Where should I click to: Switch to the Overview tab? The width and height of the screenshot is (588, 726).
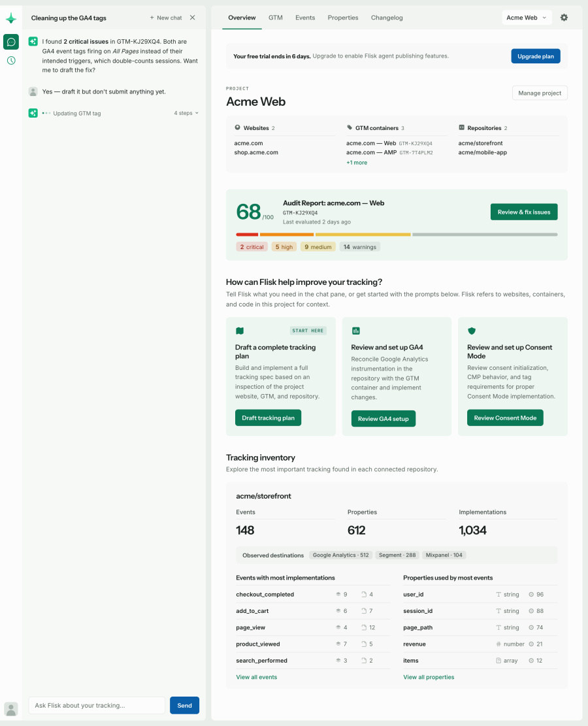242,18
